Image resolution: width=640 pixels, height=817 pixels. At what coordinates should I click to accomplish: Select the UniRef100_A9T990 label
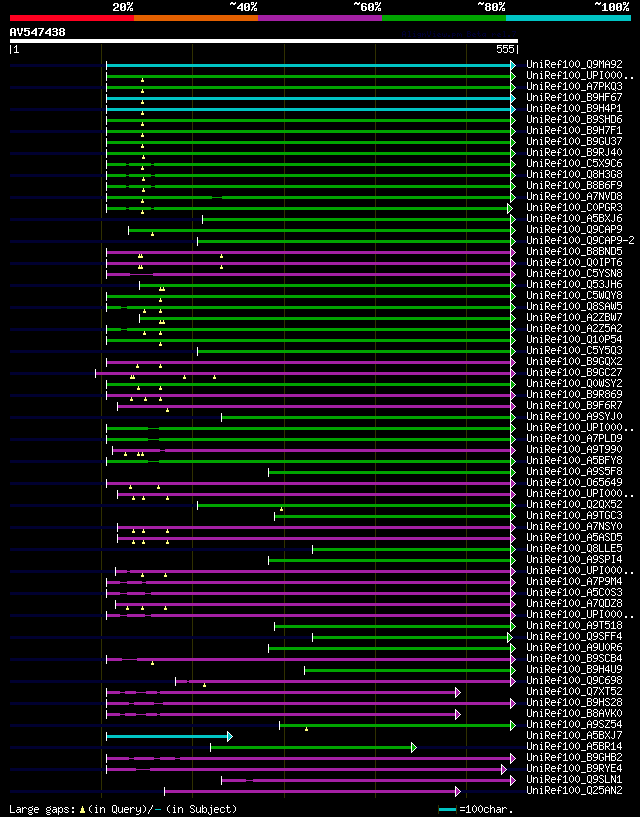(574, 449)
